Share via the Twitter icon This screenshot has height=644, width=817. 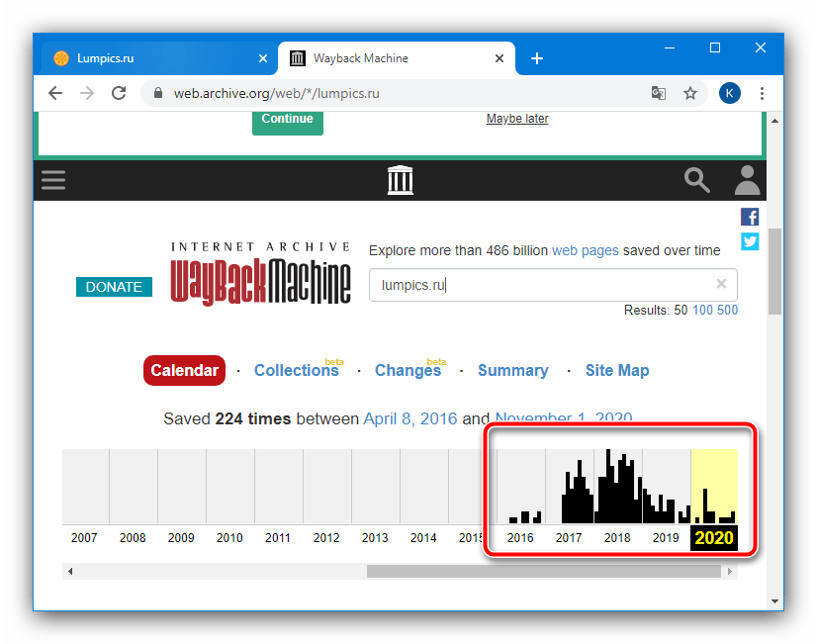pyautogui.click(x=750, y=241)
